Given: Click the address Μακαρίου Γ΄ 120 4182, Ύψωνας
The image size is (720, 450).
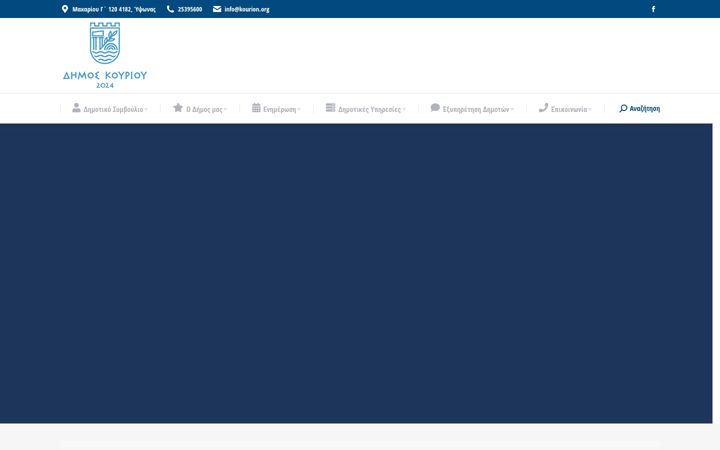Looking at the screenshot, I should 114,9.
